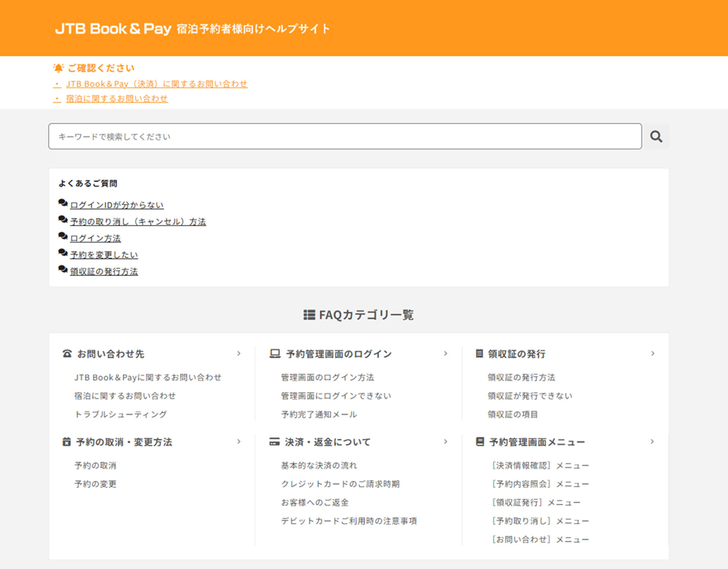Image resolution: width=728 pixels, height=569 pixels.
Task: Select ［領収証発行］メニュー entry
Action: click(535, 503)
